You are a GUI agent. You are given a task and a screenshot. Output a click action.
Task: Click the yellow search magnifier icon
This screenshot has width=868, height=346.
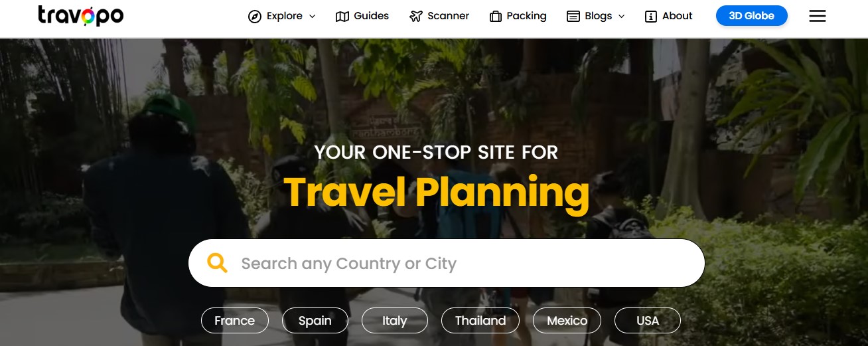[217, 263]
